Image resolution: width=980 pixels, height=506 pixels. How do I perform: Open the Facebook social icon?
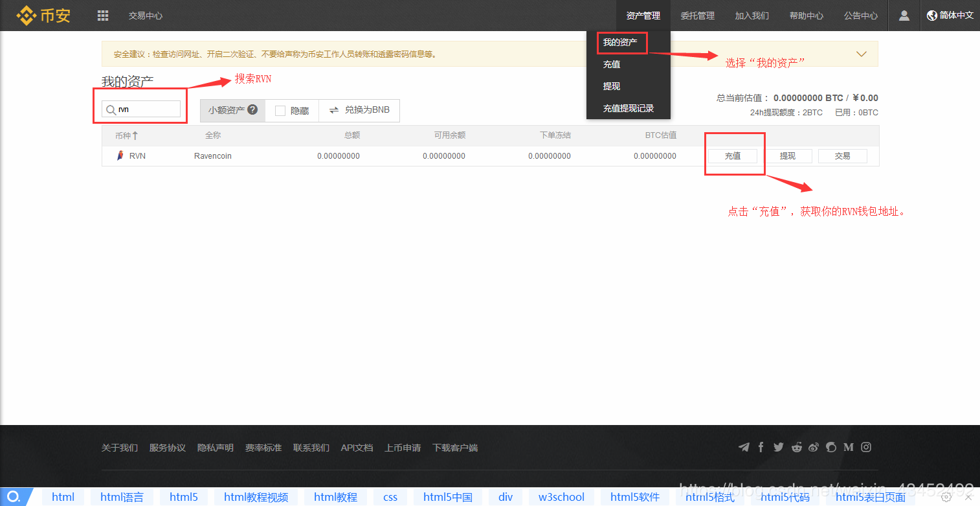coord(761,447)
